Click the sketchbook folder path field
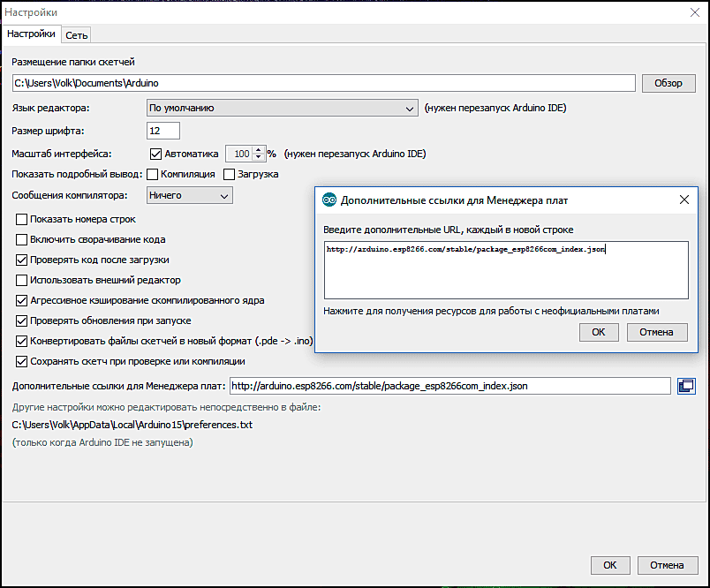This screenshot has height=588, width=710. tap(323, 83)
